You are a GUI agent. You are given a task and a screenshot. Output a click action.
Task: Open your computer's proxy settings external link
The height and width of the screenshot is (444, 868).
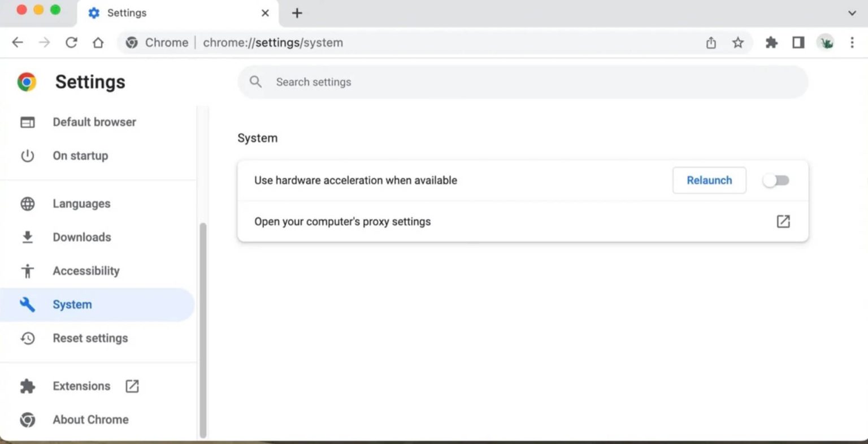[783, 222]
